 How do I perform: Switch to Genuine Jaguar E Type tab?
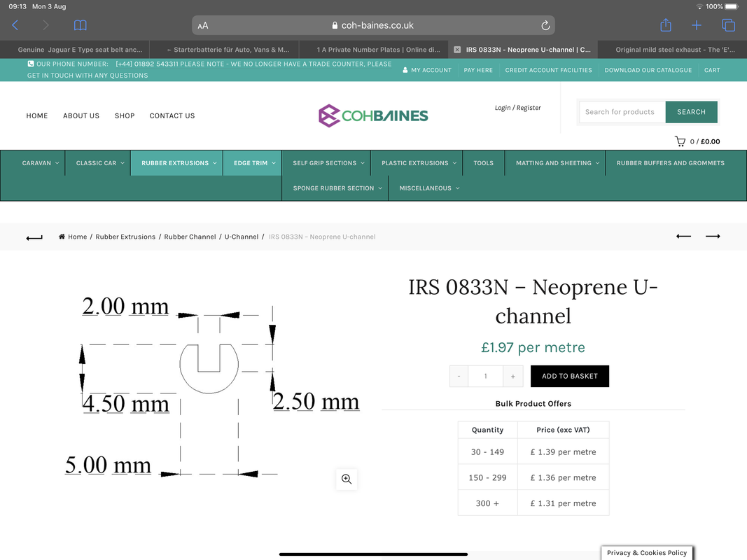75,50
